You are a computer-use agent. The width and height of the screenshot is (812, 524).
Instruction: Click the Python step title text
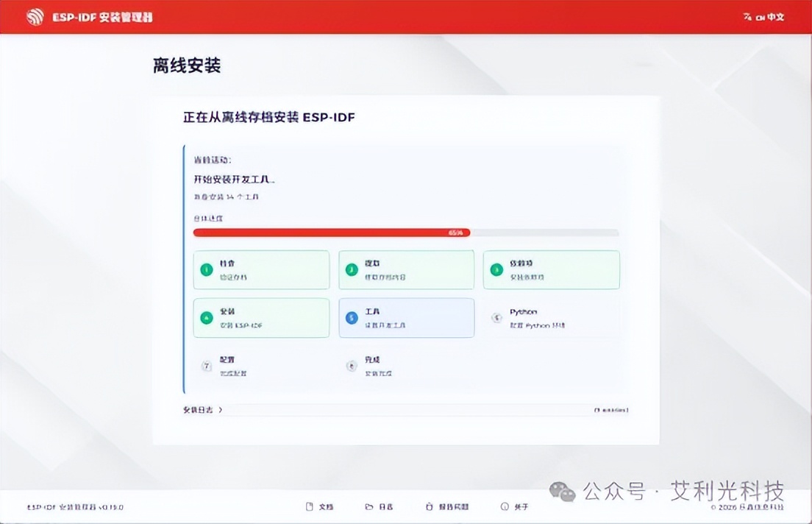coord(524,311)
